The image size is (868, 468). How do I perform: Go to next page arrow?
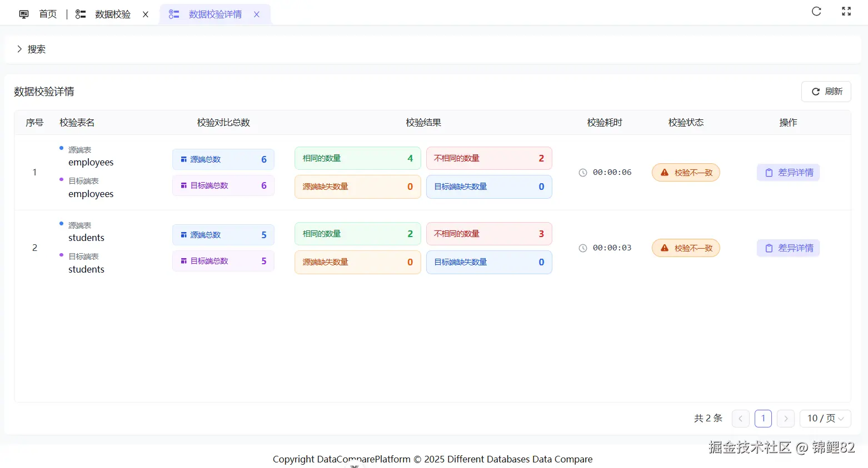[x=786, y=419]
